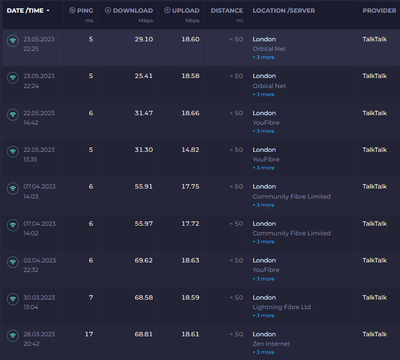Expand '3 more' servers under 14:42 YouFibre
Screen dimensions: 400x360
click(x=263, y=131)
